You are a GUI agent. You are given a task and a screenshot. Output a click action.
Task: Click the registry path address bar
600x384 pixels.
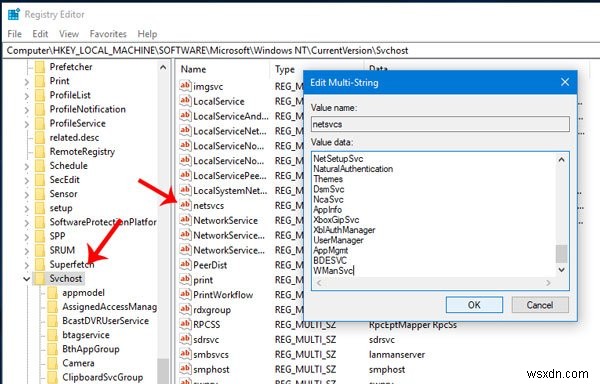[300, 50]
